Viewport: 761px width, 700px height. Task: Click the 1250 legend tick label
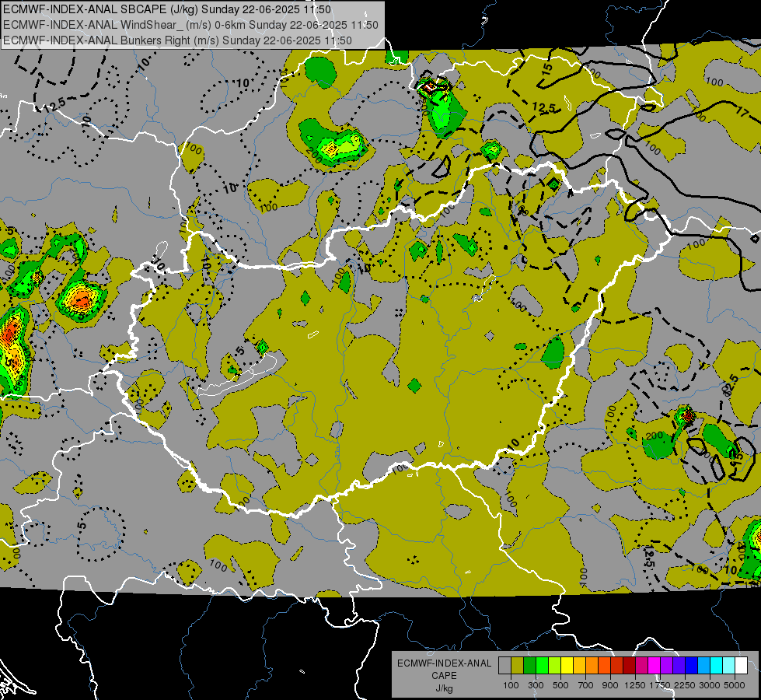point(635,685)
